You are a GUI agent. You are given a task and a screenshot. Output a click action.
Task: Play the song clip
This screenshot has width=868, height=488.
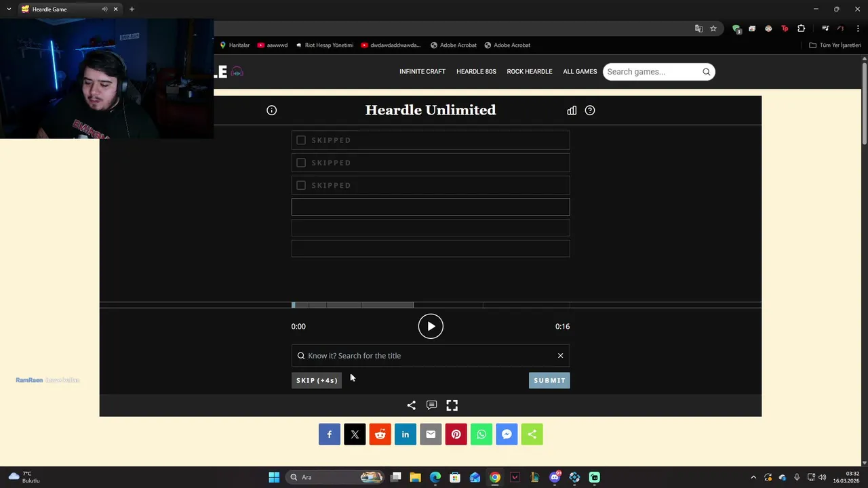(x=431, y=327)
